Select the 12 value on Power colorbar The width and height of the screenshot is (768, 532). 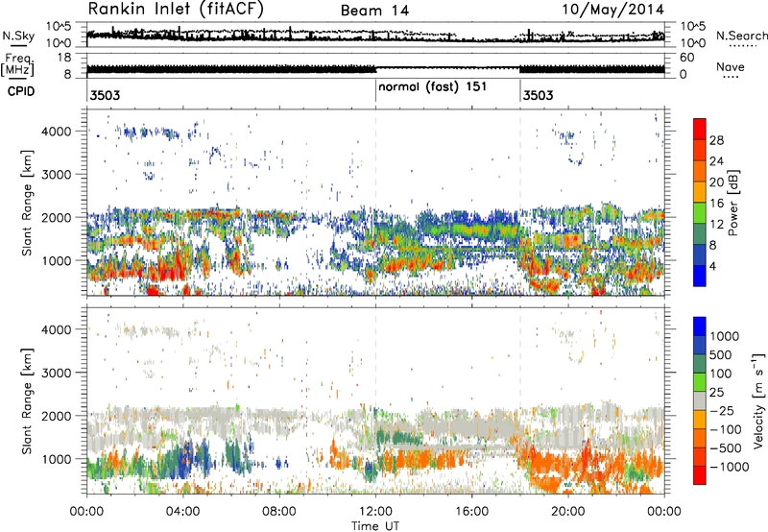(716, 225)
